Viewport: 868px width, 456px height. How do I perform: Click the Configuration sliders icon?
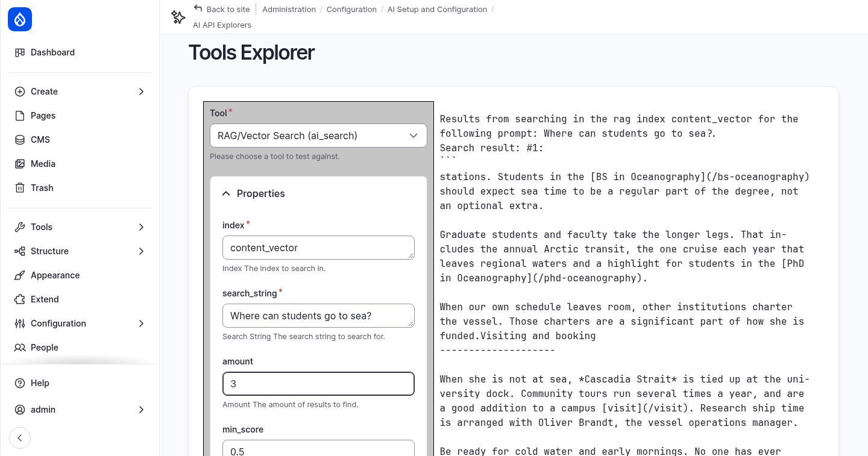click(x=20, y=323)
